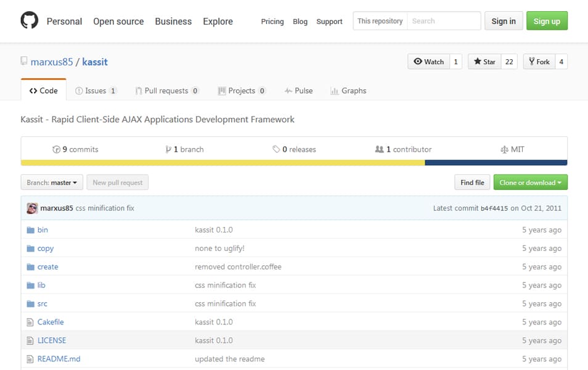588x370 pixels.
Task: Switch to the Issues tab
Action: click(96, 91)
